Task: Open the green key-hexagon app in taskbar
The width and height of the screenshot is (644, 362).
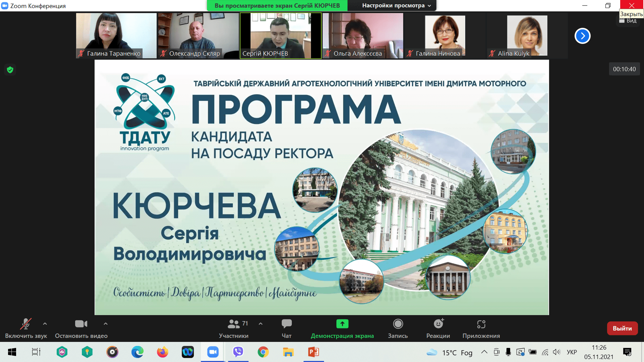Action: (x=87, y=352)
